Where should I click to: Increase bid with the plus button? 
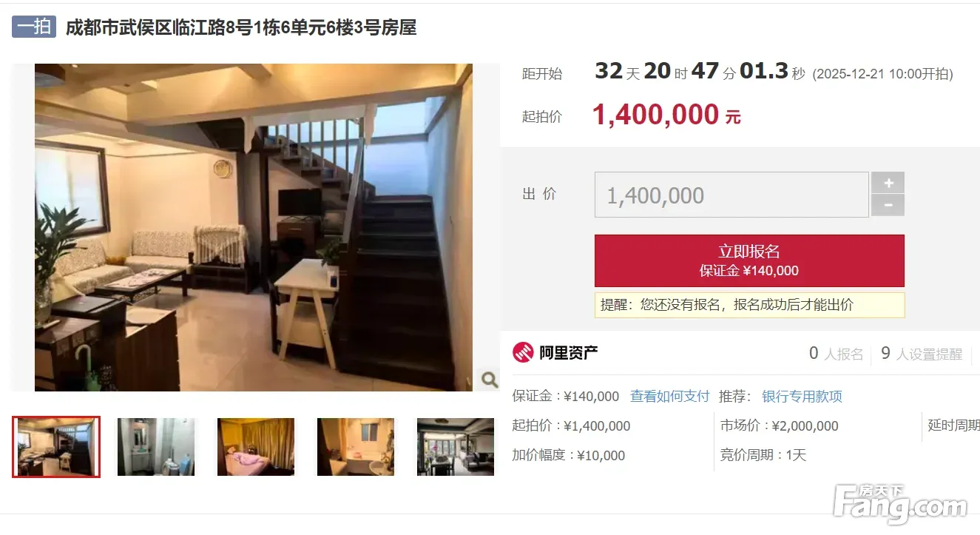tap(888, 183)
